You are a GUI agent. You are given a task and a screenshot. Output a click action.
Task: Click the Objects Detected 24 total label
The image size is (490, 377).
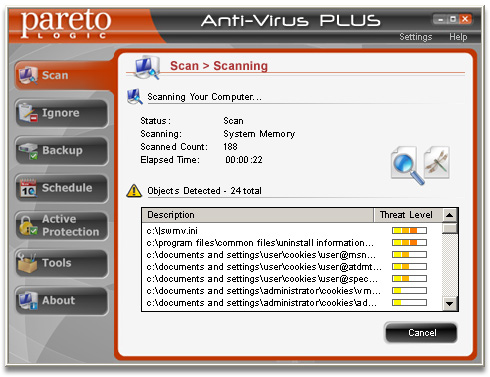click(x=204, y=191)
